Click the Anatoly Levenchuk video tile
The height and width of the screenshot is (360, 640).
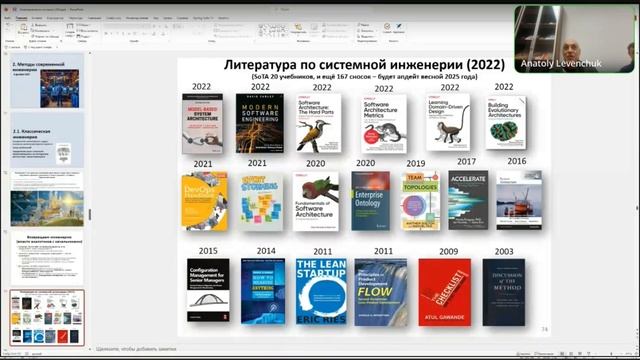point(574,40)
